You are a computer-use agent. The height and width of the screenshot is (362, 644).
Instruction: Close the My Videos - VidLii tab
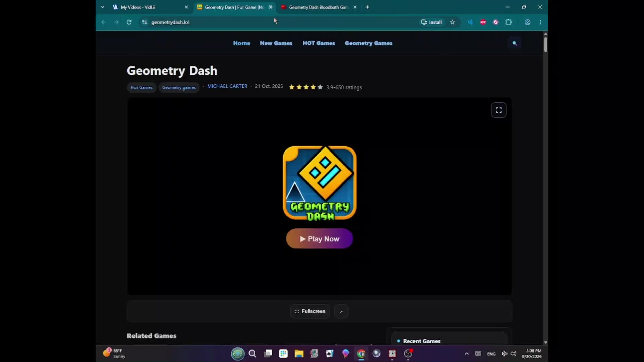click(186, 7)
